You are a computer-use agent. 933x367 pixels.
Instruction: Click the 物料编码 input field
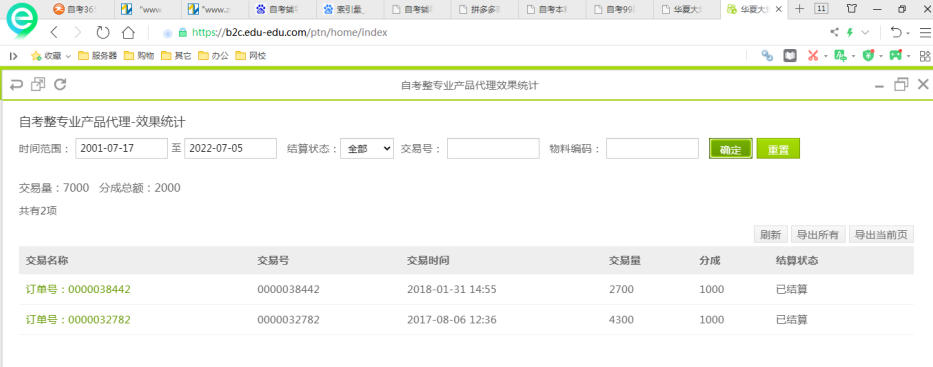point(652,149)
